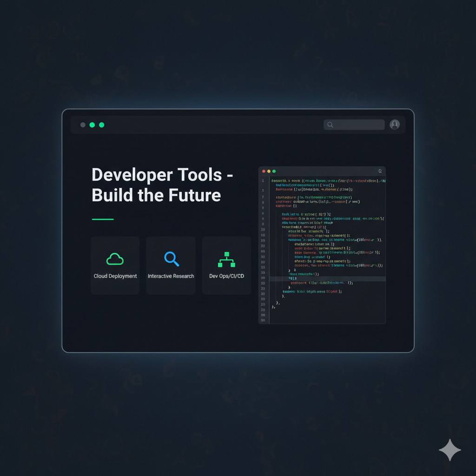Click the sparkle logo in the bottom corner
The width and height of the screenshot is (476, 476).
point(450,450)
